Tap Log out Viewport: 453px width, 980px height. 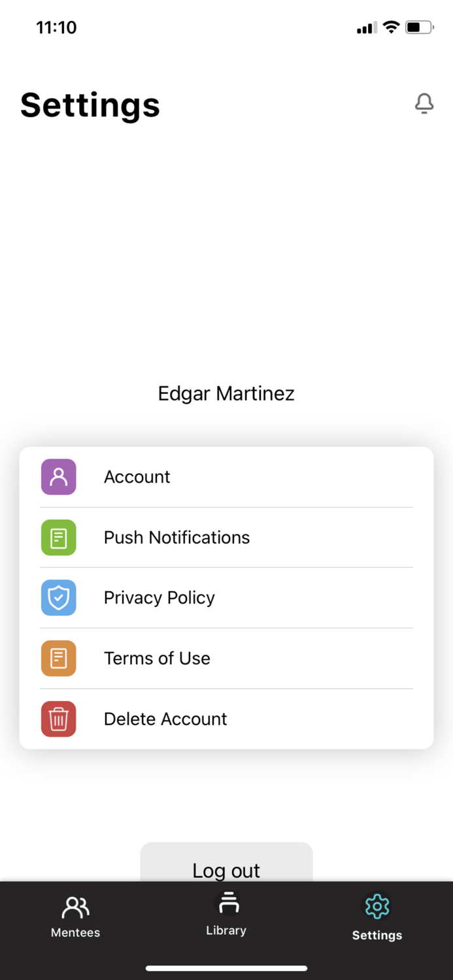[226, 871]
